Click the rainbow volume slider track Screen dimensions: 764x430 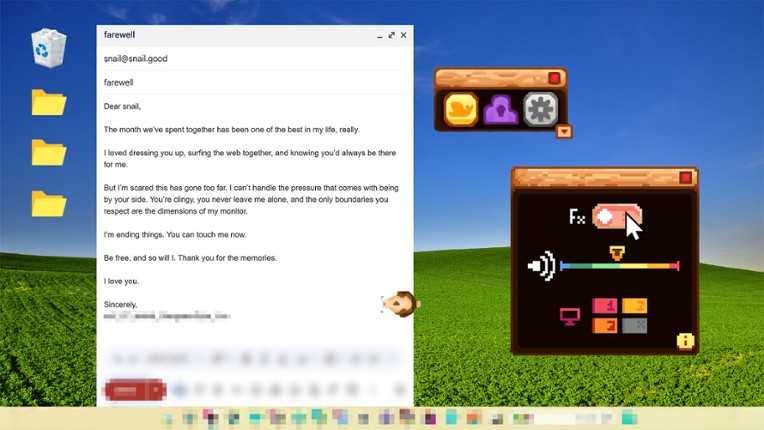click(619, 266)
